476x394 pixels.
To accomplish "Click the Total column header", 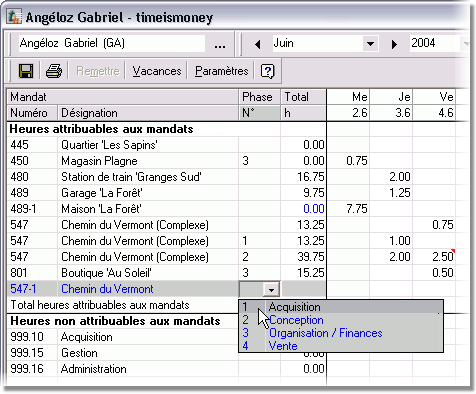I will 304,97.
